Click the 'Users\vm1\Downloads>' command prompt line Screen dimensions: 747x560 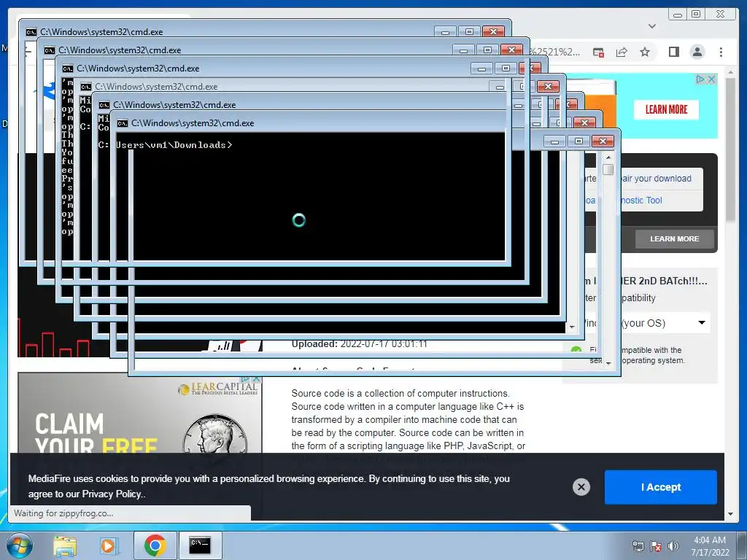coord(174,145)
